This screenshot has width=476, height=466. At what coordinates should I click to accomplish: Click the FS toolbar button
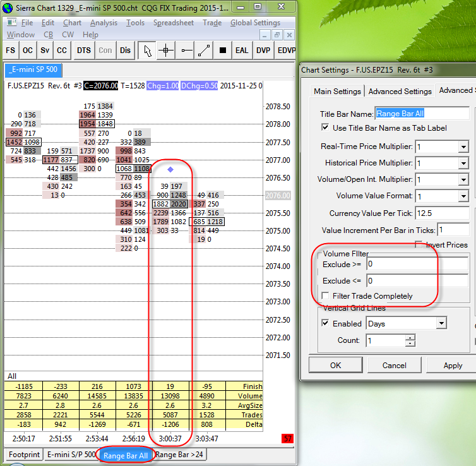click(11, 51)
